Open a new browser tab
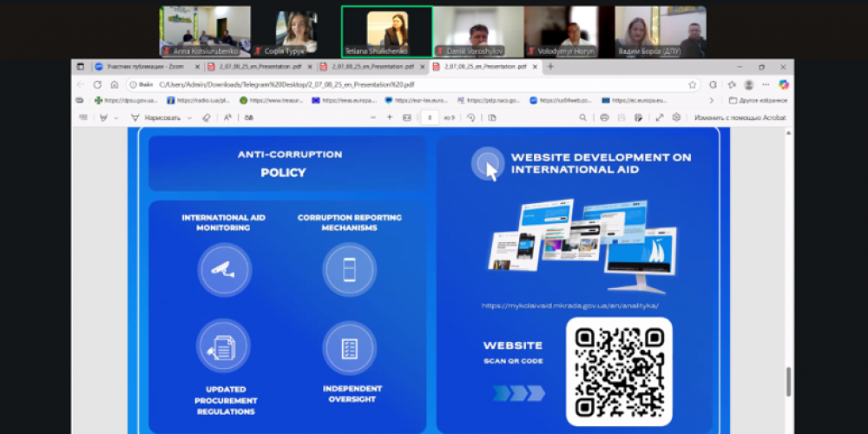The width and height of the screenshot is (868, 434). 549,66
